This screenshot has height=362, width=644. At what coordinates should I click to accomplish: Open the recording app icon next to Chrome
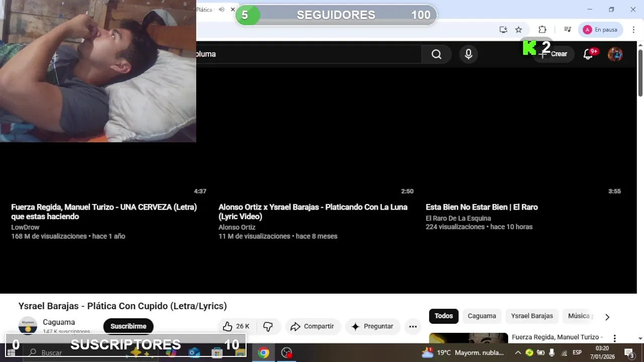(287, 352)
